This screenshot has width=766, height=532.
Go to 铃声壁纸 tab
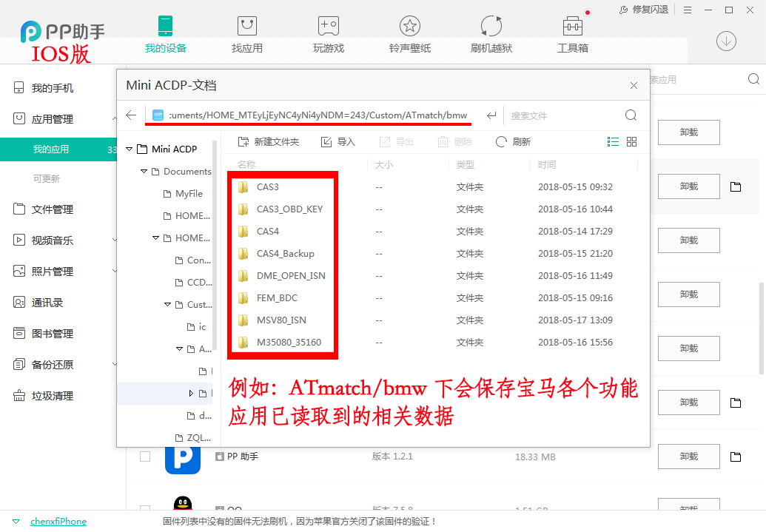pyautogui.click(x=410, y=34)
